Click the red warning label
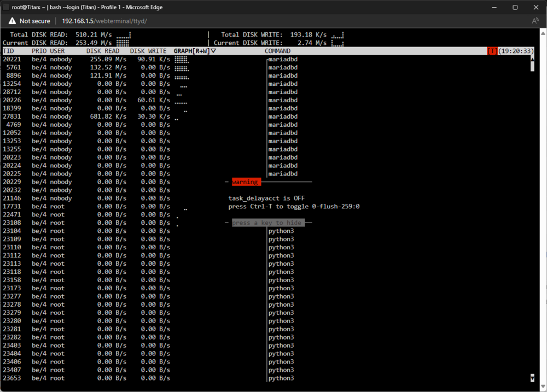Screen dimensions: 547x392 [x=246, y=182]
